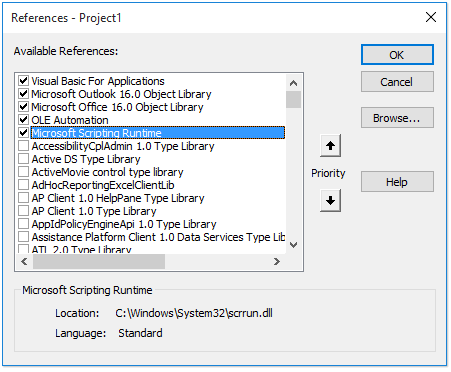Check AP Client 1.0 HelpPane Type Library
451x372 pixels.
[23, 198]
